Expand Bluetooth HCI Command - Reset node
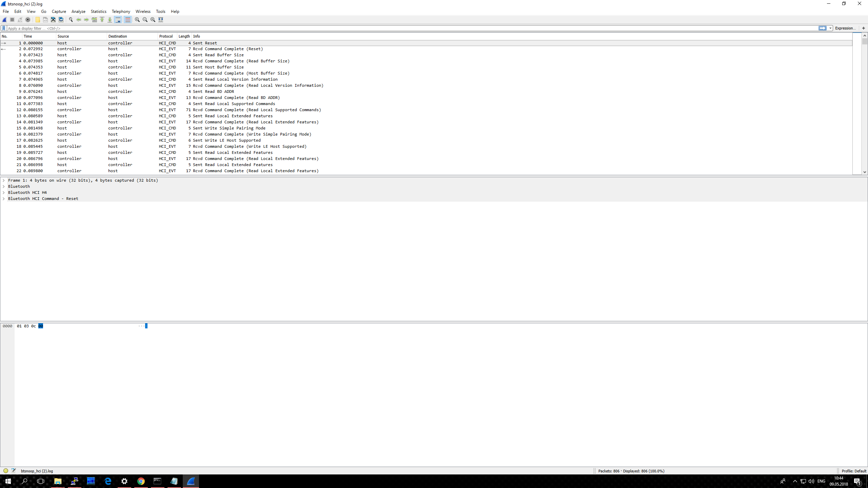868x488 pixels. (4, 199)
